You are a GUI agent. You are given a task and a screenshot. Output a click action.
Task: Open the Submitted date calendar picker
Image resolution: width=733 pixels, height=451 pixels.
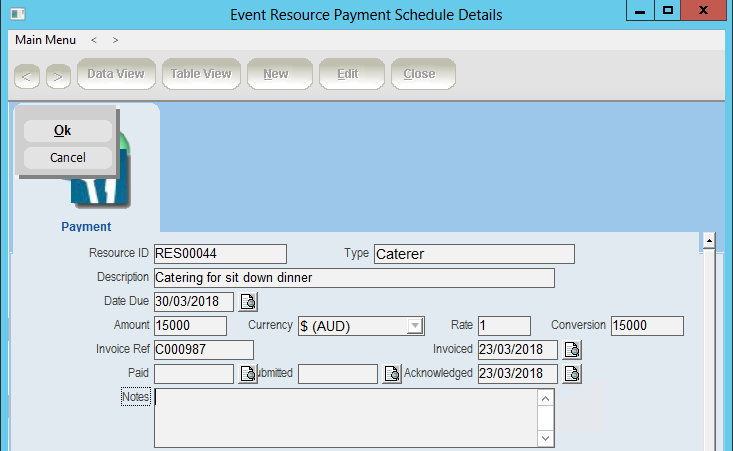coord(393,374)
